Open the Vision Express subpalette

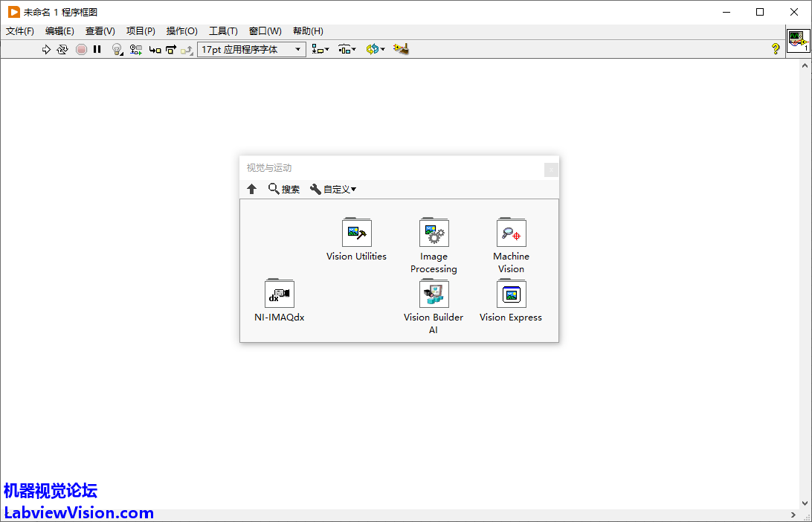point(511,300)
